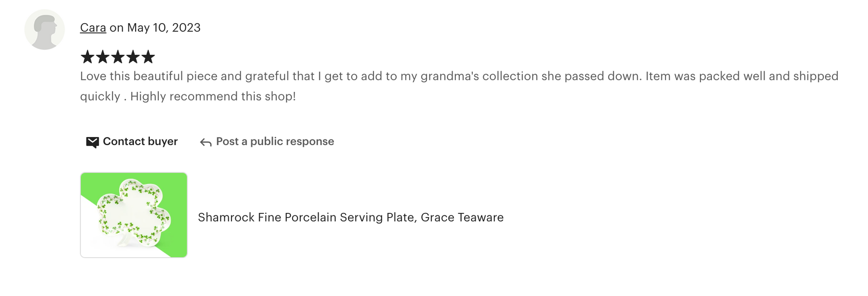The image size is (868, 296).
Task: Open the shamrock plate product thumbnail
Action: 134,215
